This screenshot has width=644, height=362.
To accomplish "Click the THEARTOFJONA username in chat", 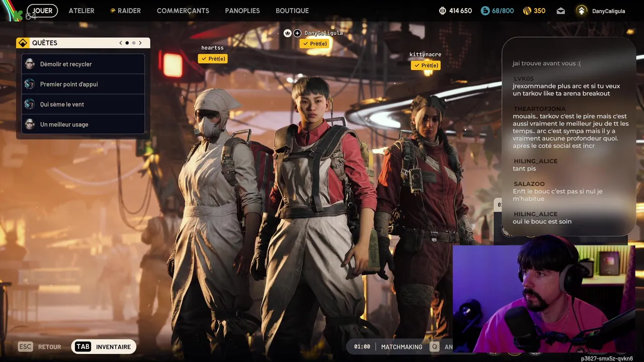I will 540,109.
